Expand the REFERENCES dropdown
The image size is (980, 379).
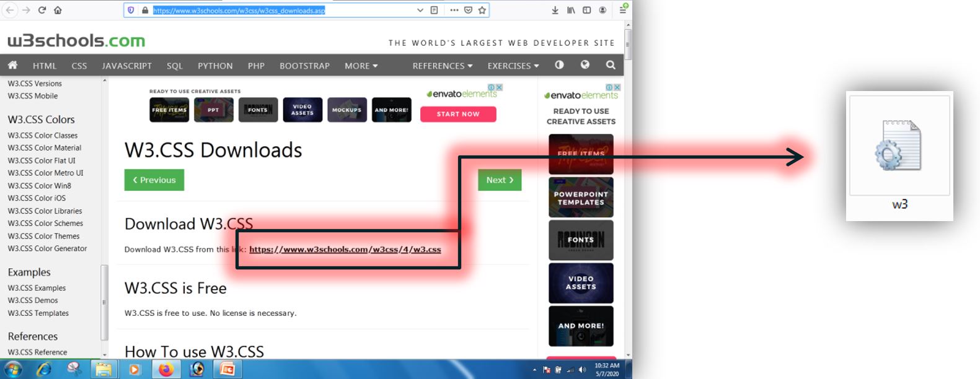443,66
